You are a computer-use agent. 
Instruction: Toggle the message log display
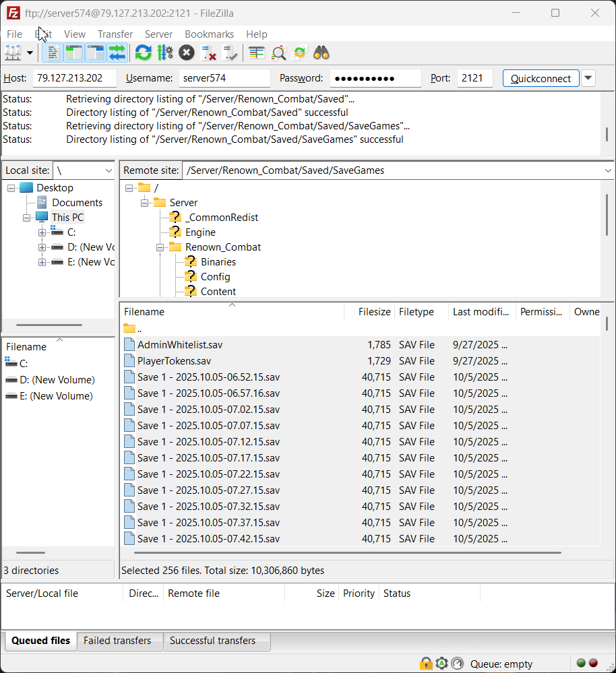(x=53, y=53)
